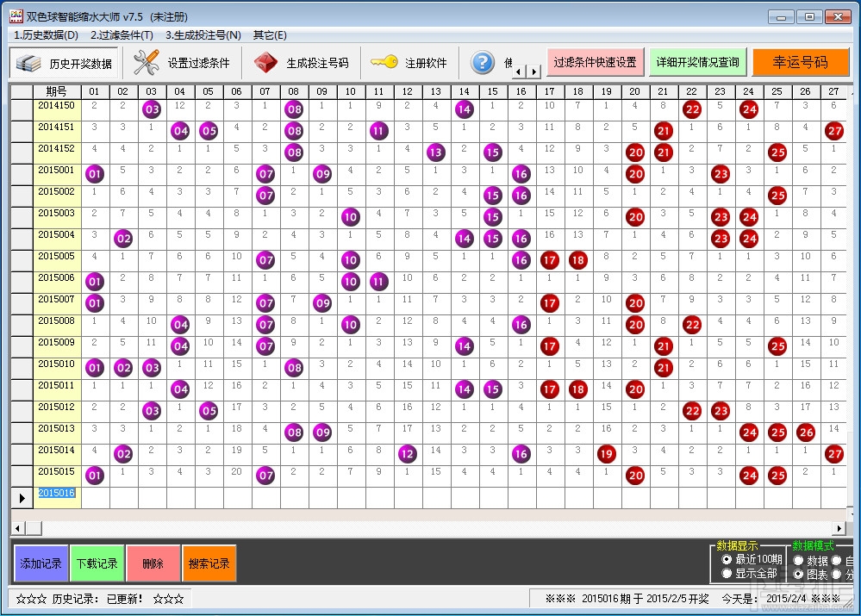
Task: Click the orange 幸运号码 button
Action: [801, 62]
